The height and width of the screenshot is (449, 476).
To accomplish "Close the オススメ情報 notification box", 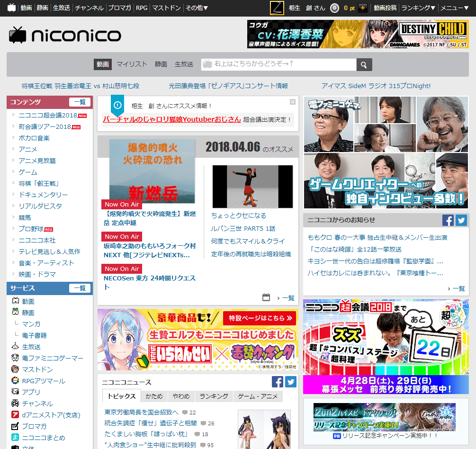I will [293, 102].
